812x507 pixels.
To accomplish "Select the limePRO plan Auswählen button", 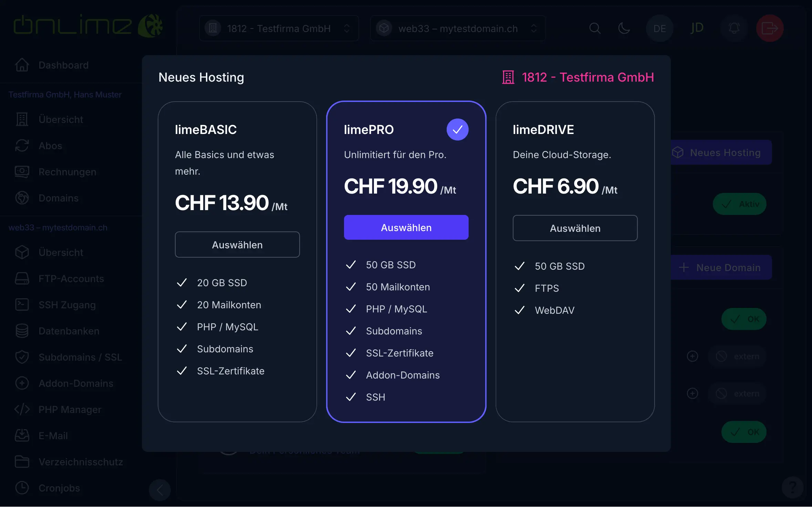I will coord(406,227).
